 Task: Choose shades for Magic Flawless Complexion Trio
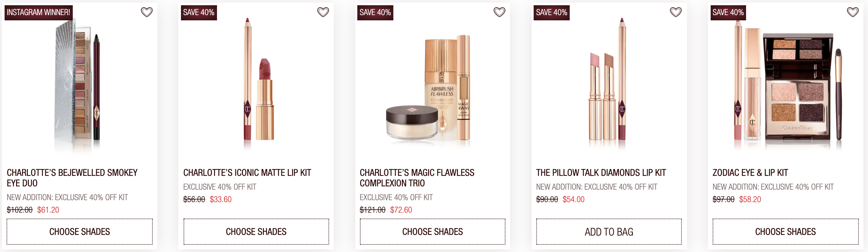click(x=432, y=231)
